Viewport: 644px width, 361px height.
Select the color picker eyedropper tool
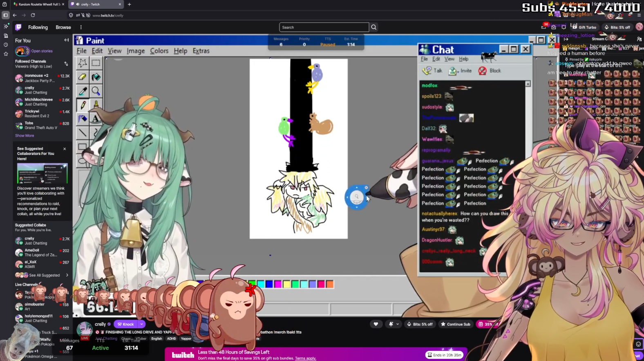click(83, 91)
